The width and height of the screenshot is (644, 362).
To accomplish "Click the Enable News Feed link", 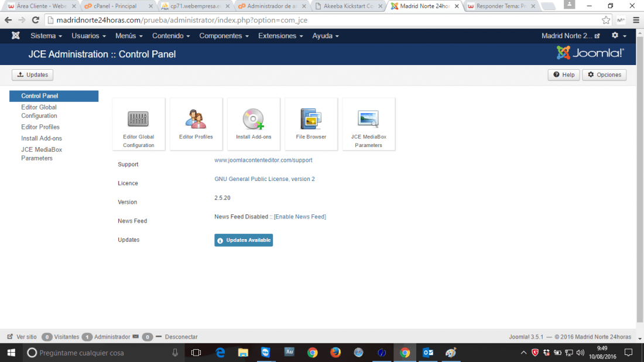I will tap(300, 217).
